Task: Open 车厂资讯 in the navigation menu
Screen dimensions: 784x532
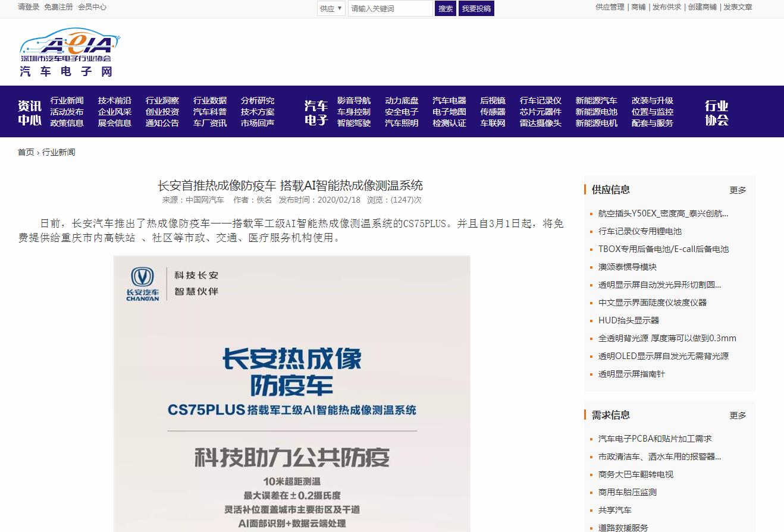Action: pyautogui.click(x=210, y=123)
